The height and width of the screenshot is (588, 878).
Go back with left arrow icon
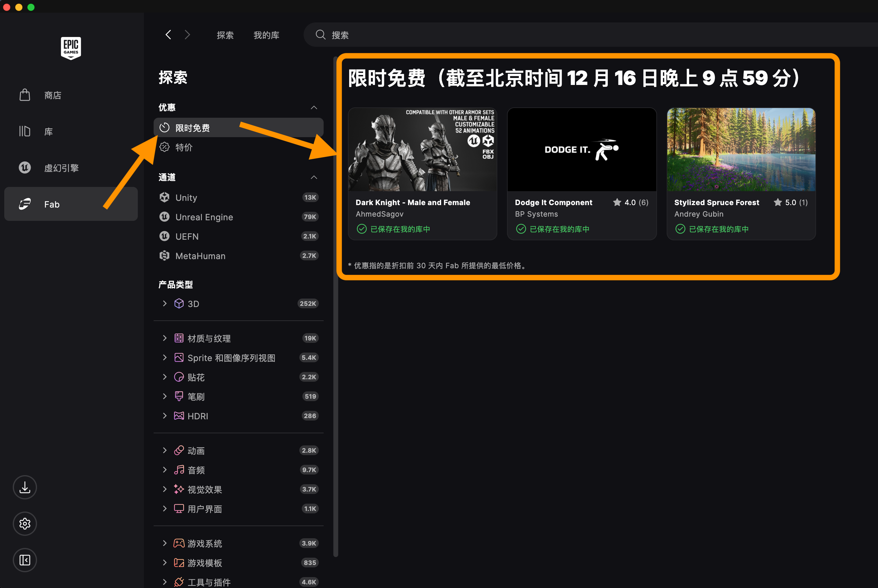(168, 35)
